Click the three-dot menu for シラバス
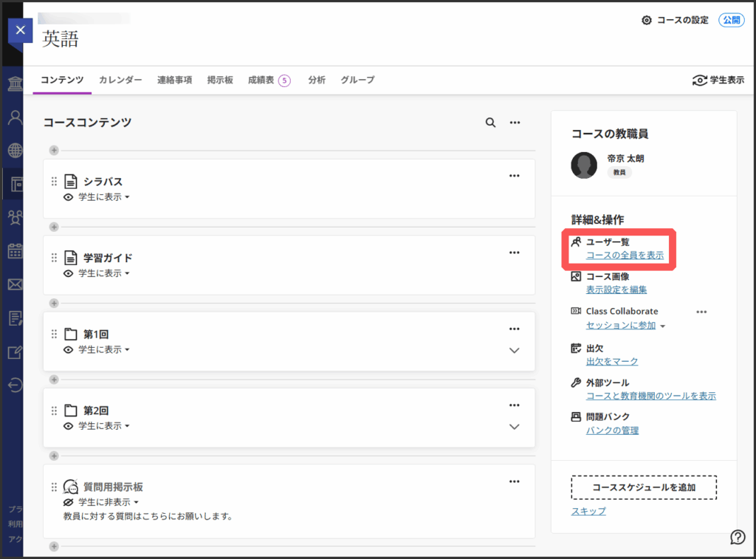 point(515,176)
